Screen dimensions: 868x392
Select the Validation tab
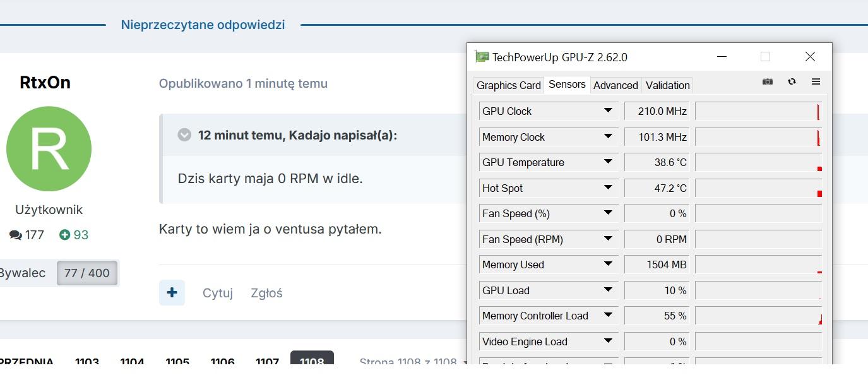pyautogui.click(x=667, y=85)
